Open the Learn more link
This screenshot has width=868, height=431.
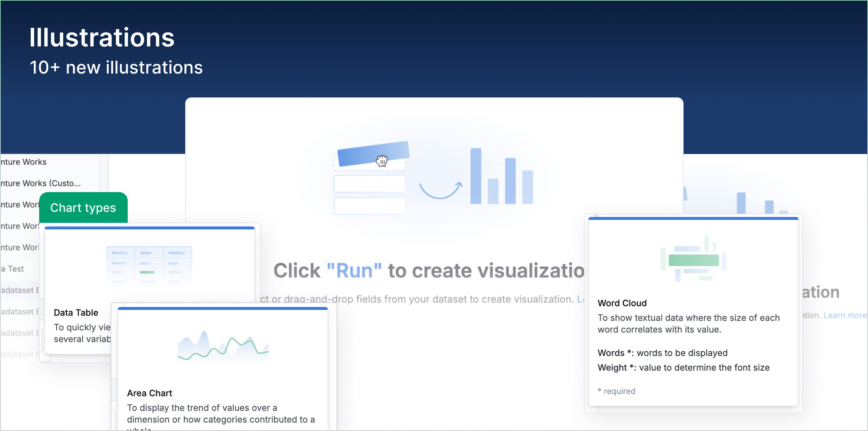click(x=845, y=315)
